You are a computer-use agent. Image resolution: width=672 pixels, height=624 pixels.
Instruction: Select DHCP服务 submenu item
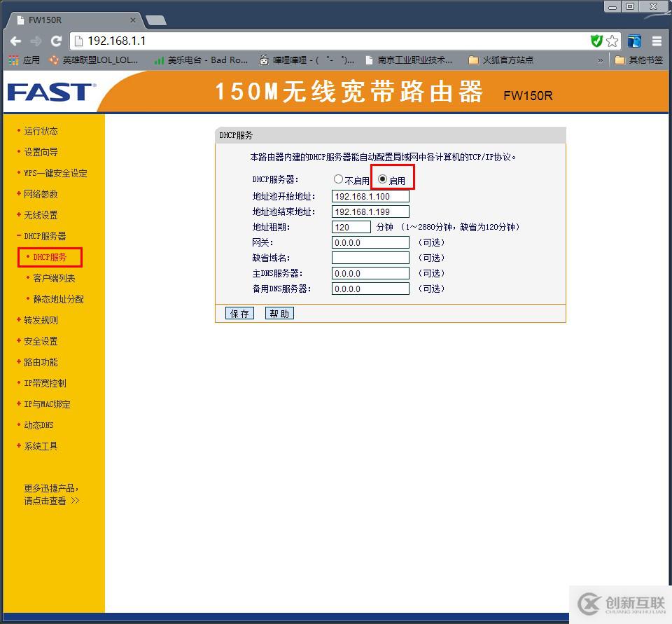(x=50, y=257)
